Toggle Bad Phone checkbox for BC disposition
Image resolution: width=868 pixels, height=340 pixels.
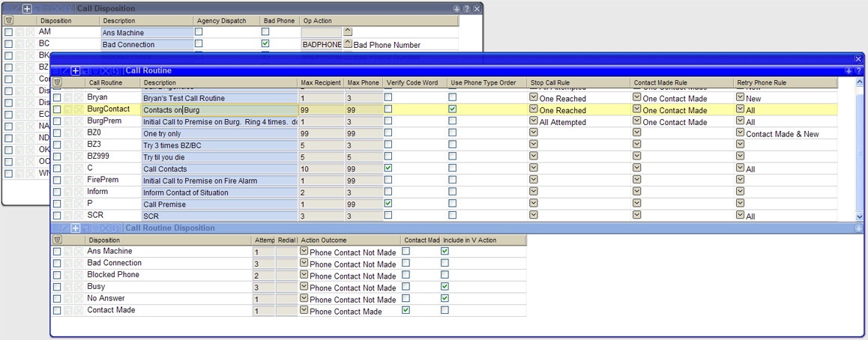pyautogui.click(x=265, y=43)
